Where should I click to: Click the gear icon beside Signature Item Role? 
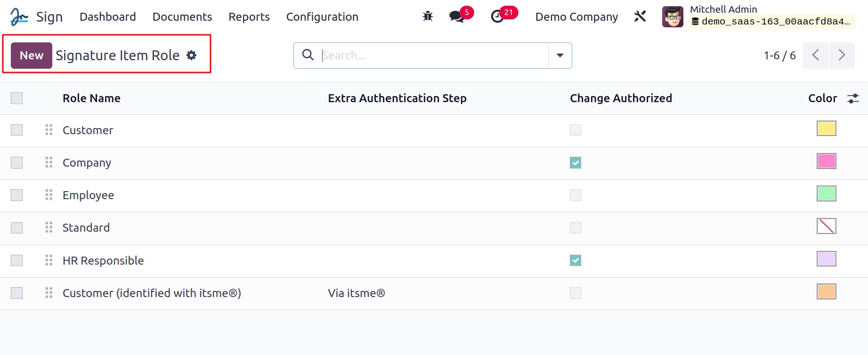(191, 56)
